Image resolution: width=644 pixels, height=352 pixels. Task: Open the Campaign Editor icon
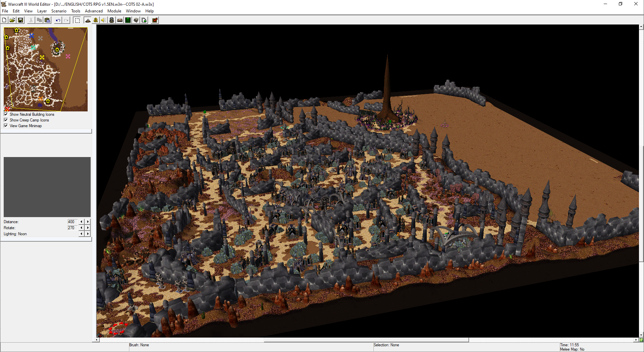point(120,20)
